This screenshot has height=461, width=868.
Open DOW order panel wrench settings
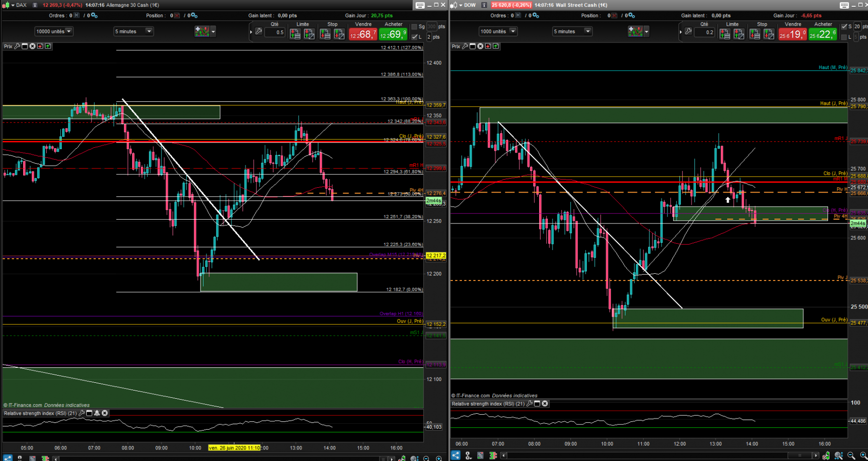pyautogui.click(x=688, y=32)
